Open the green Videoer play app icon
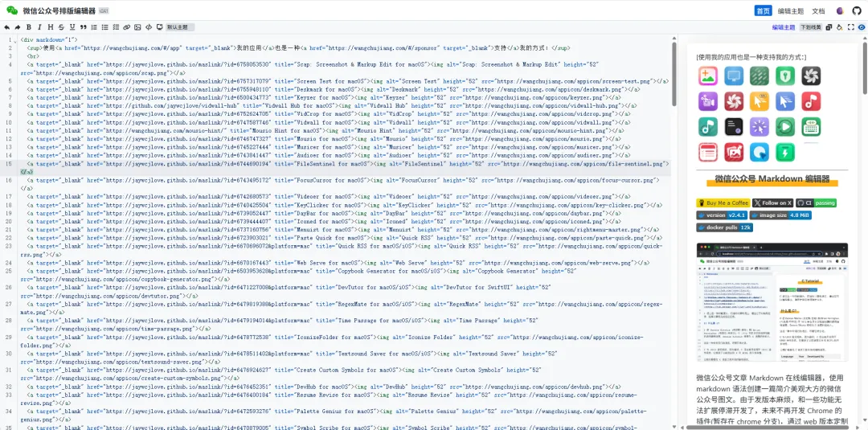 (x=785, y=127)
